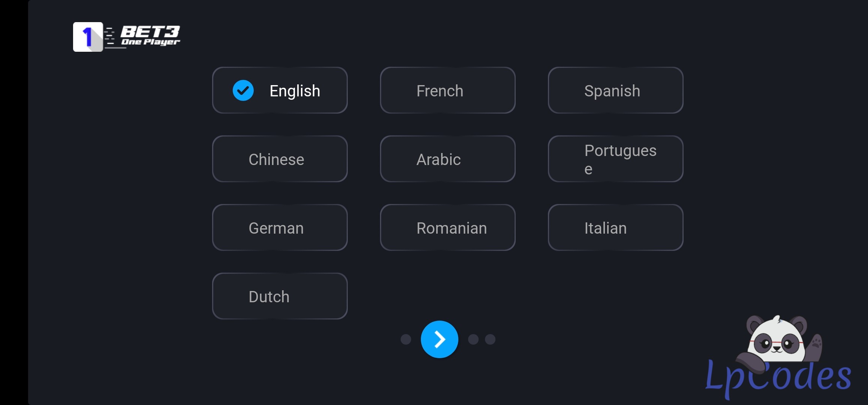868x405 pixels.
Task: Select the Arabic language option
Action: click(447, 159)
